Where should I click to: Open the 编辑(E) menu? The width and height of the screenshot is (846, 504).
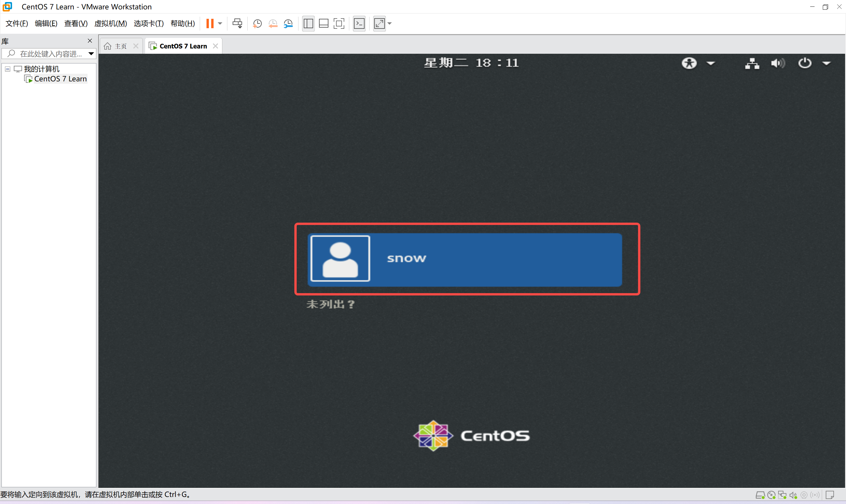[x=46, y=23]
